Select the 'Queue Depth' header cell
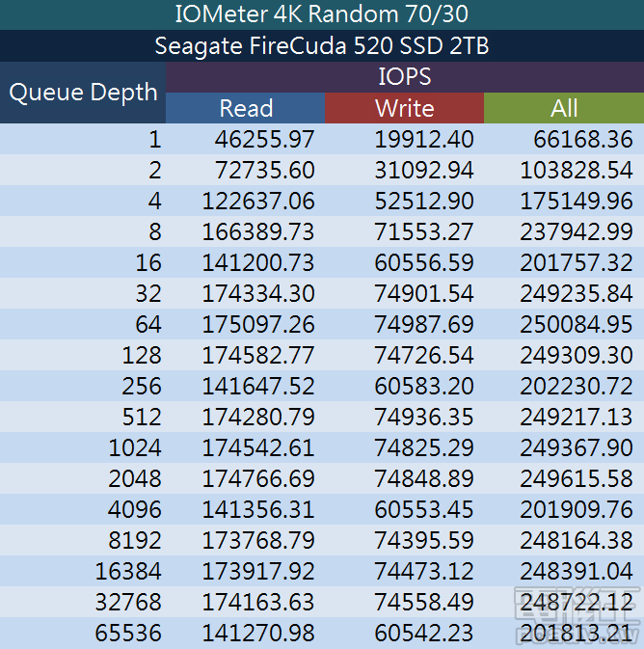Image resolution: width=644 pixels, height=649 pixels. 83,93
